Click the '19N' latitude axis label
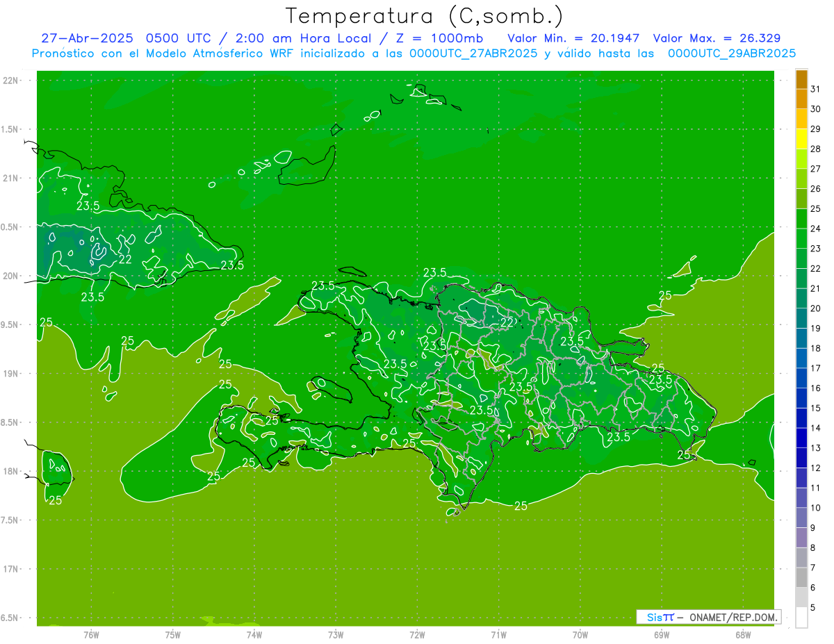834x644 pixels. coord(10,374)
